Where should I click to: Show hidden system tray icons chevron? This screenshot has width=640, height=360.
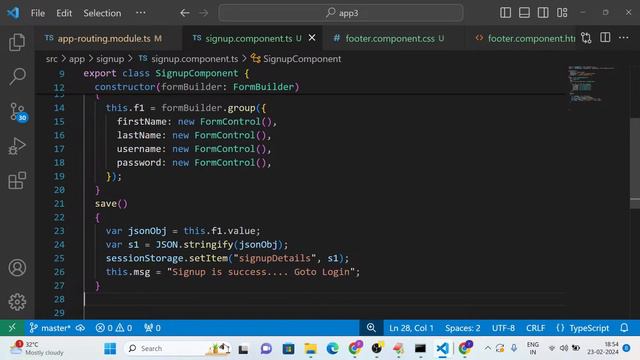pos(487,348)
